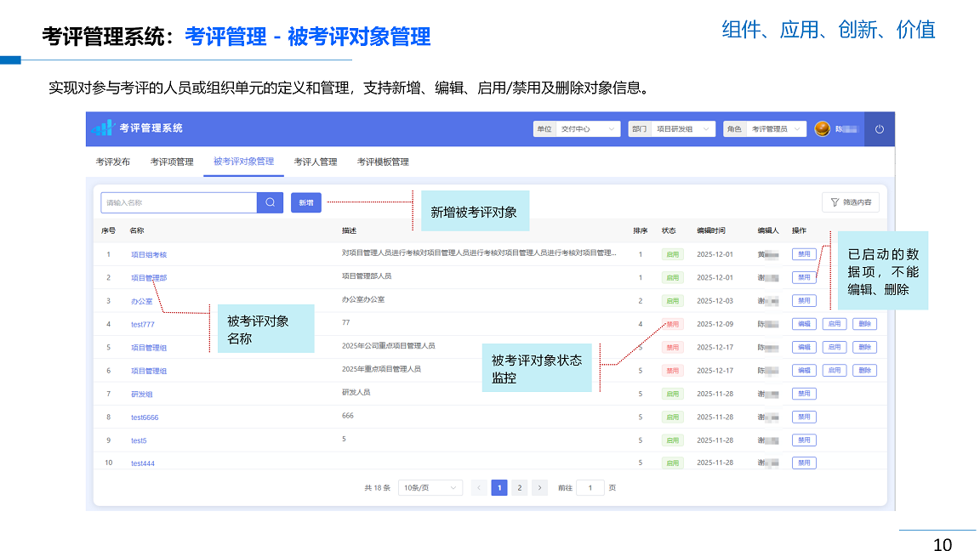This screenshot has width=980, height=551.
Task: Open the 筛选内容 filter button
Action: (850, 202)
